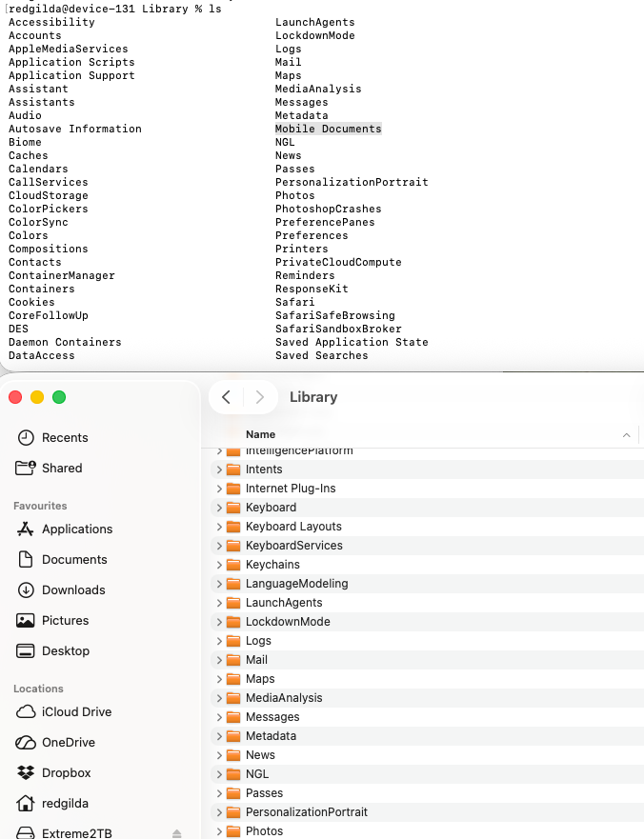
Task: Click ResponseKit in Terminal output
Action: [312, 289]
